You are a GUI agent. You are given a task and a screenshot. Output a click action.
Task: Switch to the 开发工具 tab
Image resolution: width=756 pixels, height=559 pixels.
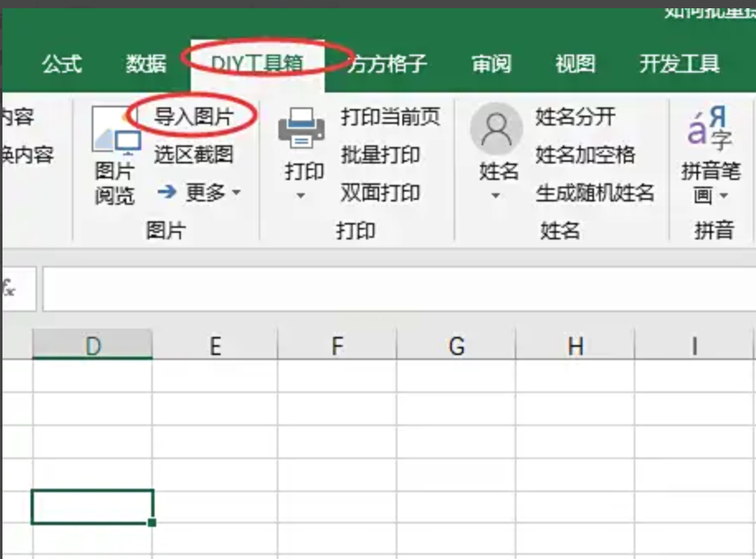pyautogui.click(x=679, y=64)
